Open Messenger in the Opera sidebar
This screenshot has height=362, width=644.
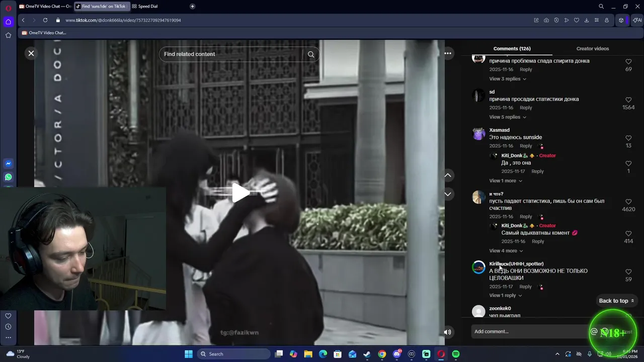[8, 164]
